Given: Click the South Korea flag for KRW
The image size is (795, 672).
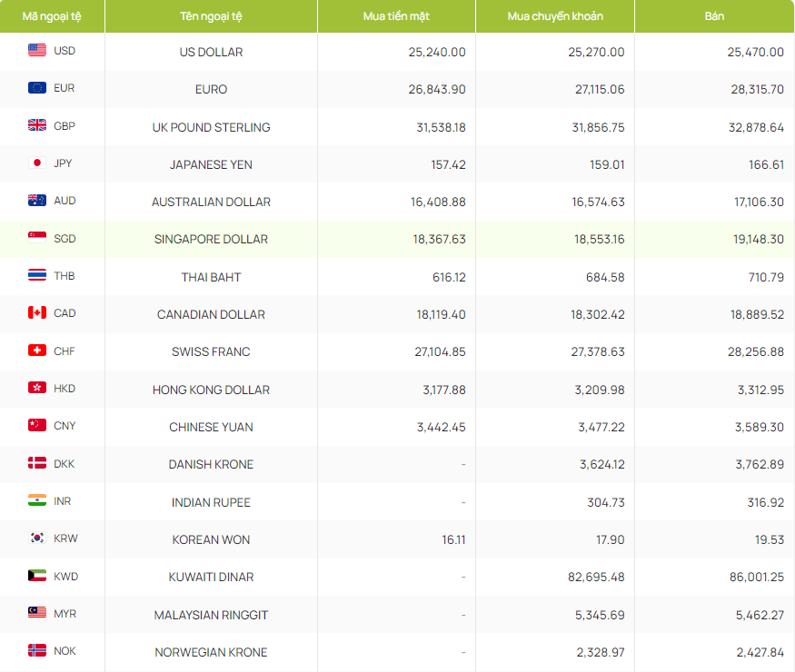Looking at the screenshot, I should click(37, 539).
